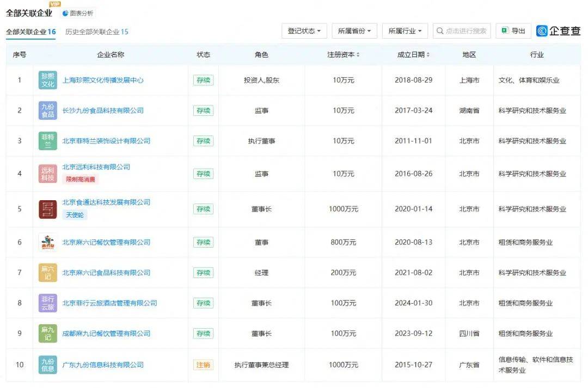Viewport: 588px width, 388px height.
Task: Click the 限制高消费 red tag
Action: point(80,180)
